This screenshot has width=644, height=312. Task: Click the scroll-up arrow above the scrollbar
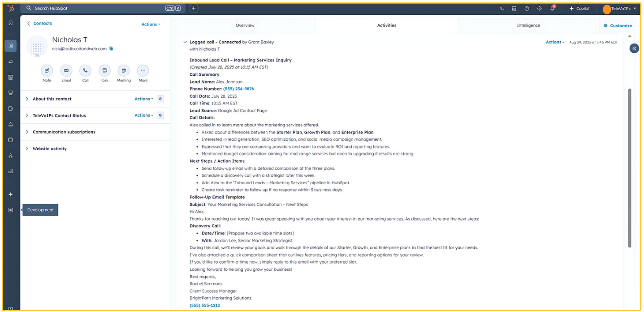[630, 36]
